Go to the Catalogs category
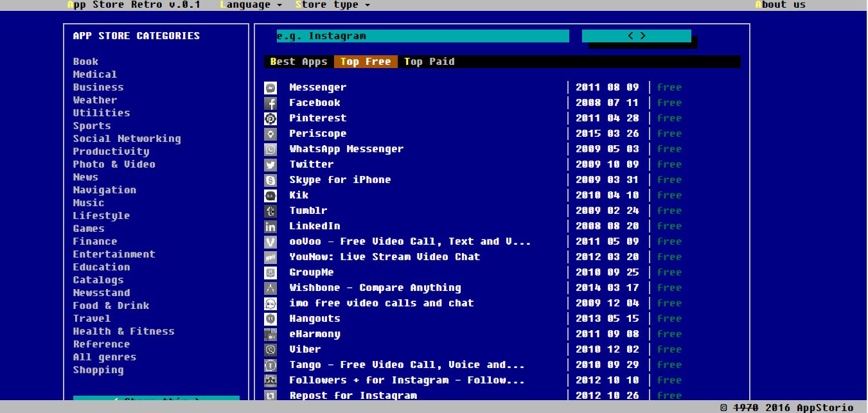 (98, 280)
